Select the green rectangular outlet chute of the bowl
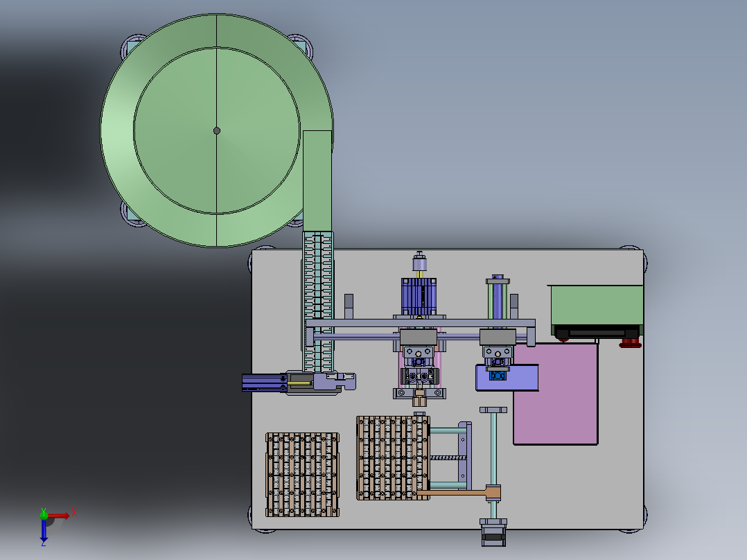 click(x=317, y=181)
